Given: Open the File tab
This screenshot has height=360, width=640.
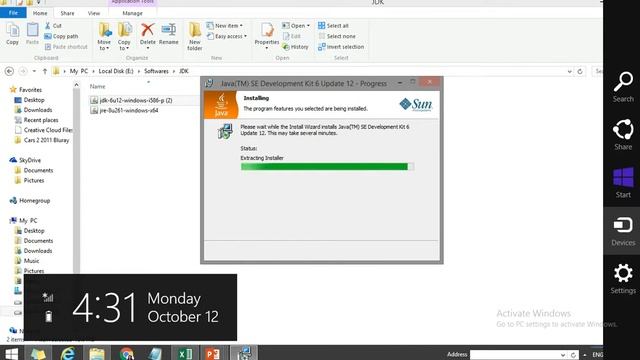Looking at the screenshot, I should 13,13.
